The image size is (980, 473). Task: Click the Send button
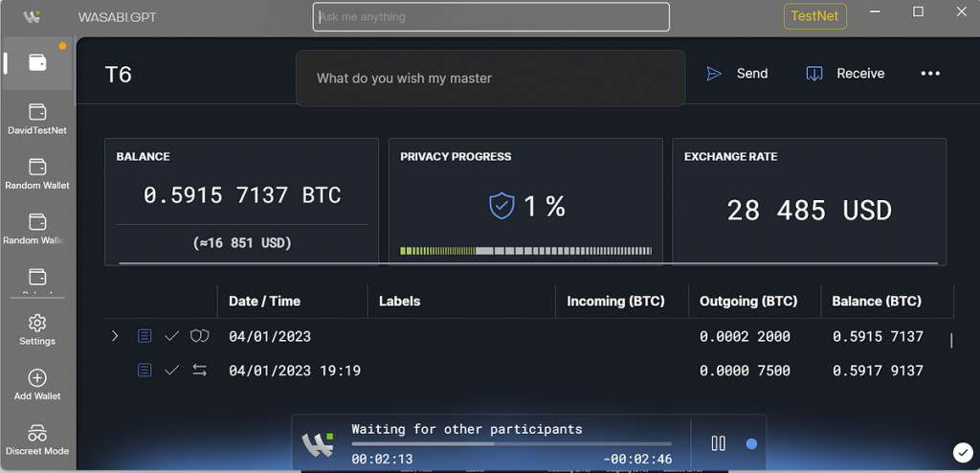point(737,74)
